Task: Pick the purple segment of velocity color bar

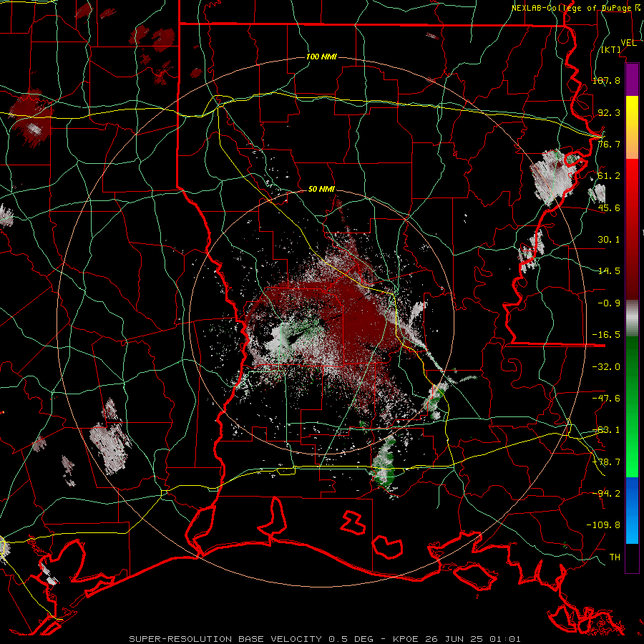Action: point(632,79)
